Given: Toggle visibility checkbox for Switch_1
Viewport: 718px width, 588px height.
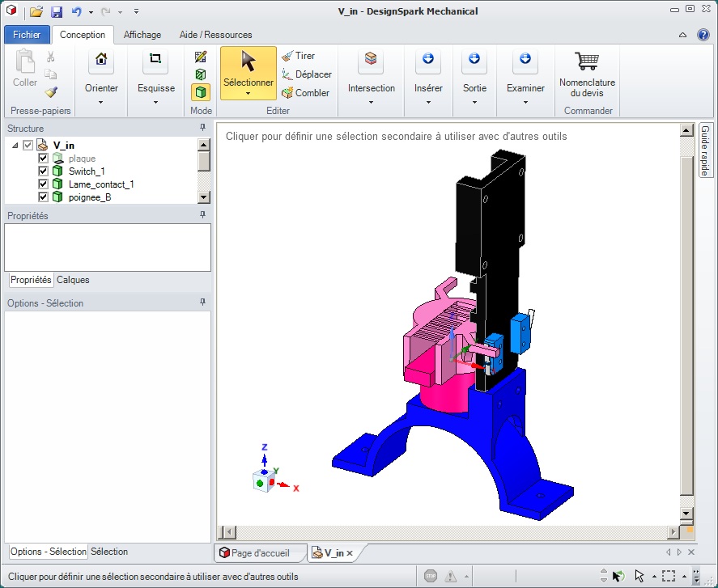Looking at the screenshot, I should tap(43, 171).
